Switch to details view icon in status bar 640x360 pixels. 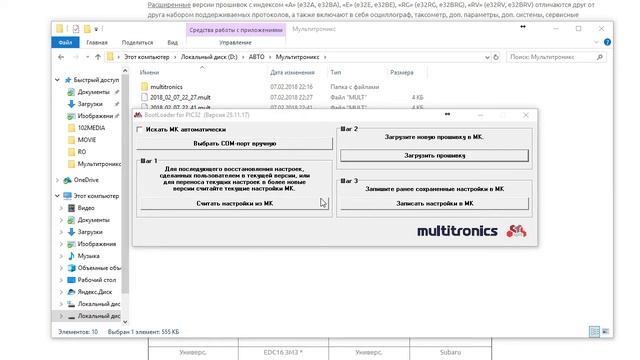[x=594, y=331]
